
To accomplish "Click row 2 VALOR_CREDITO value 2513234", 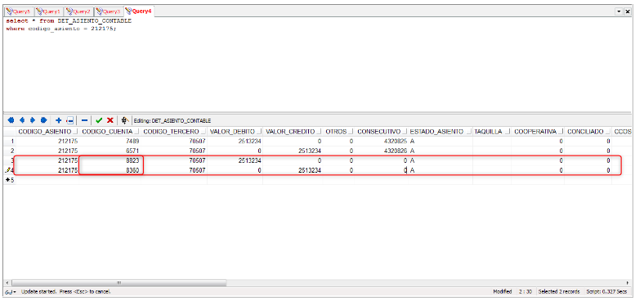I will [x=293, y=151].
